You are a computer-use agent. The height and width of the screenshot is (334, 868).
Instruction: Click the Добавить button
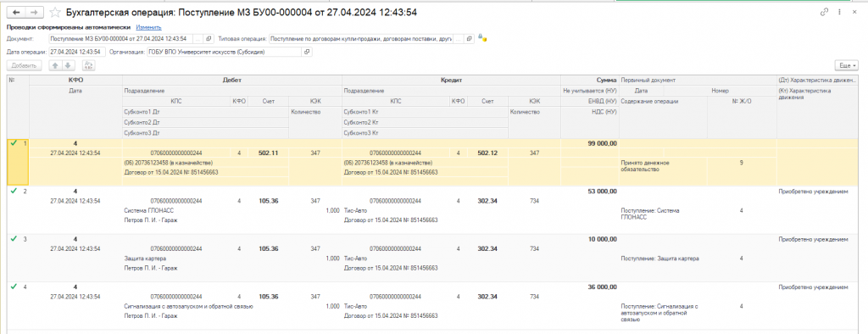tap(24, 65)
